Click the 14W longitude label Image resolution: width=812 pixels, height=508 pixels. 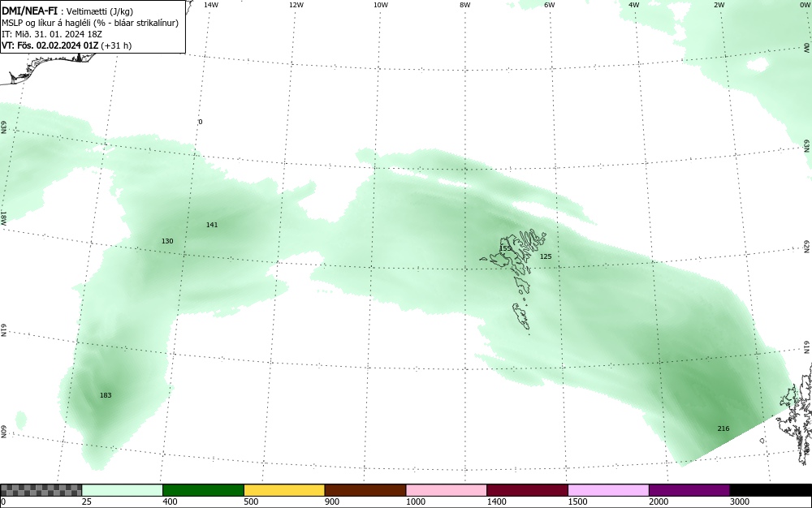pos(211,5)
